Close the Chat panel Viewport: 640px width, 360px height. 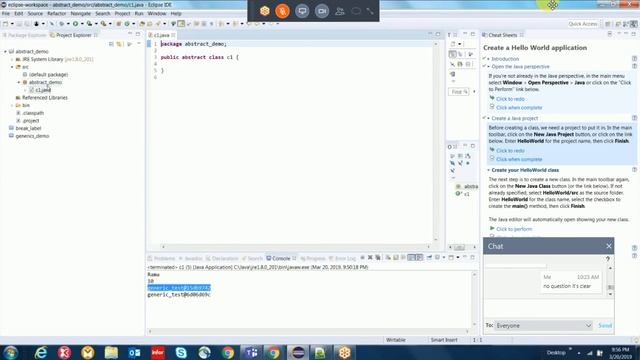point(609,246)
